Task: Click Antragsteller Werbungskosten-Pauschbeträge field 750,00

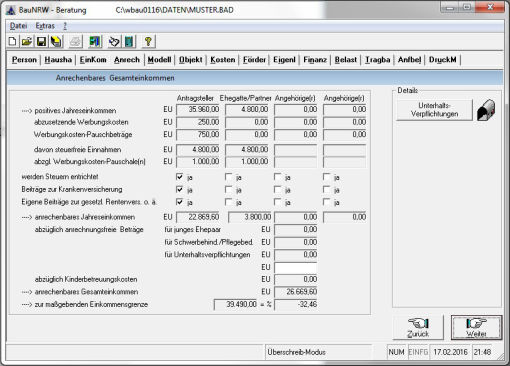Action: (x=198, y=134)
